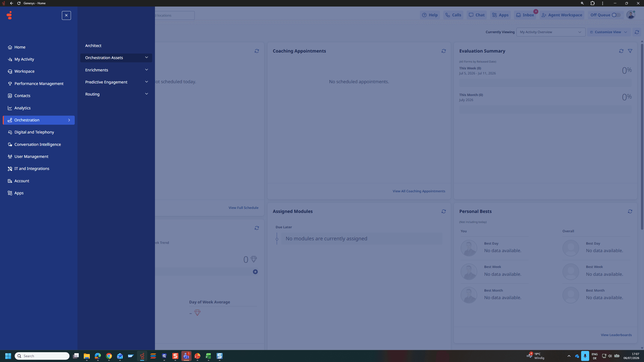This screenshot has height=362, width=644.
Task: Click the This Week evaluation progress bar
Action: 545,83
